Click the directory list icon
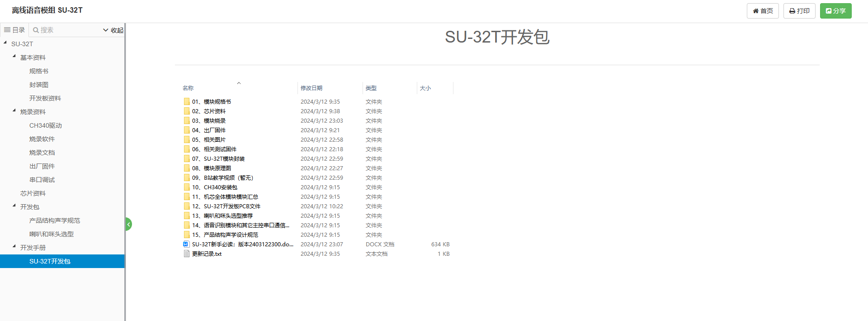The width and height of the screenshot is (868, 321). 7,30
